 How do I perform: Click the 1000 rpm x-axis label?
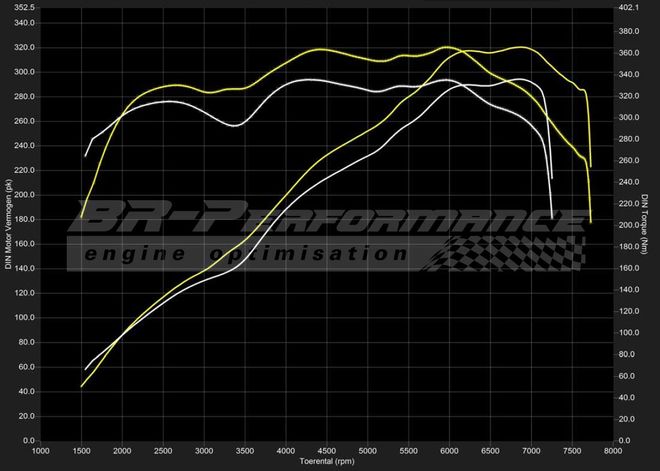[41, 451]
